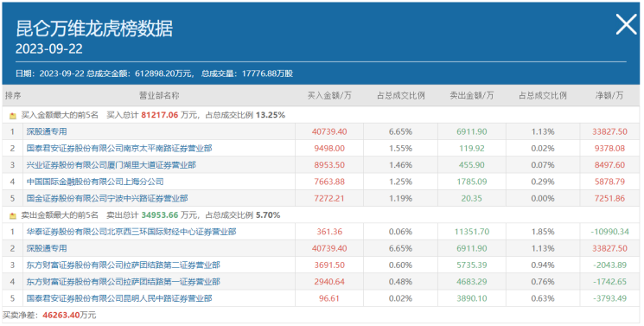
Task: Open 中国国际金融股份有限公司上海分公司 link
Action: pyautogui.click(x=95, y=182)
